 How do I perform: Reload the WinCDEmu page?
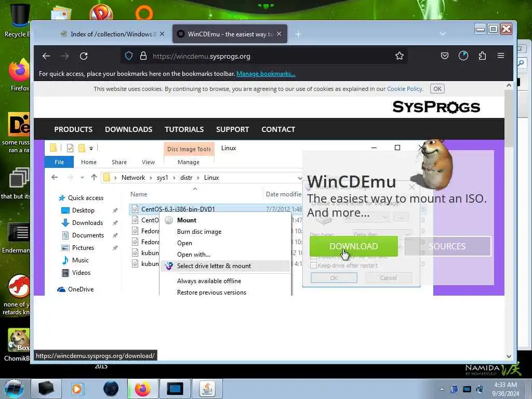[x=84, y=56]
